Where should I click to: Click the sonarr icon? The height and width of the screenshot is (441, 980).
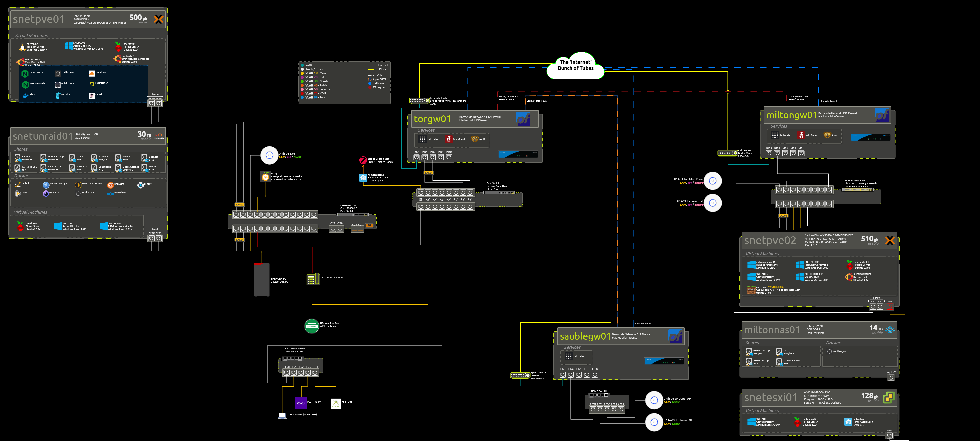pos(140,185)
